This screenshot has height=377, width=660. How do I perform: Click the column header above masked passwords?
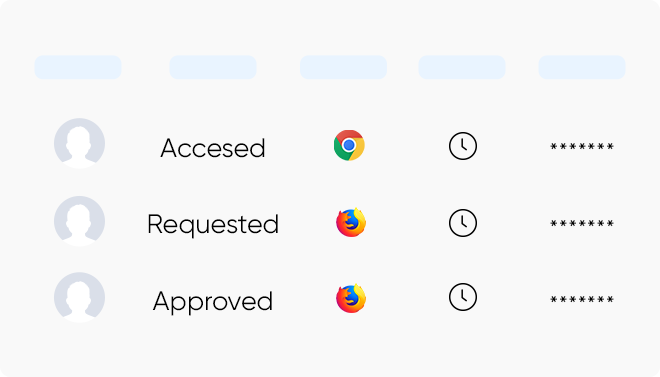pyautogui.click(x=582, y=67)
